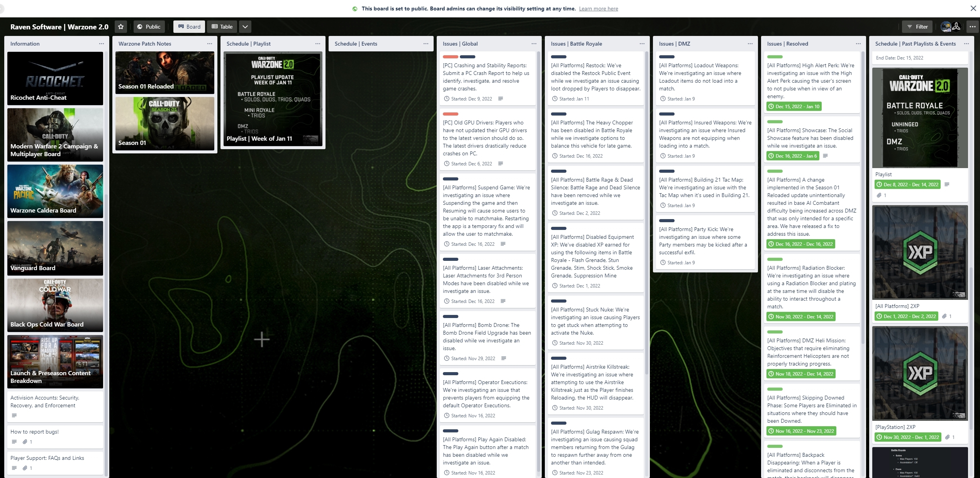
Task: Click the add card plus icon on board
Action: (x=262, y=339)
